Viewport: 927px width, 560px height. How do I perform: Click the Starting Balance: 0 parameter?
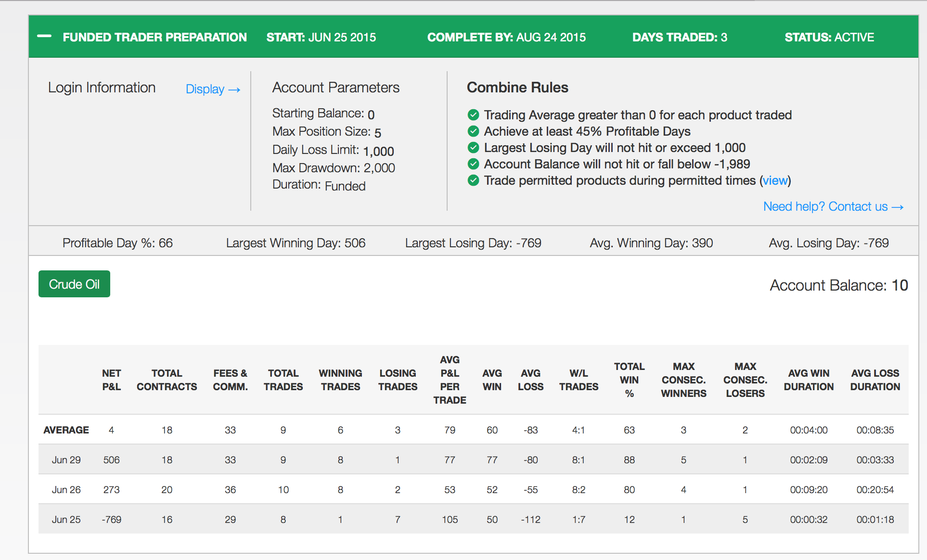[323, 114]
